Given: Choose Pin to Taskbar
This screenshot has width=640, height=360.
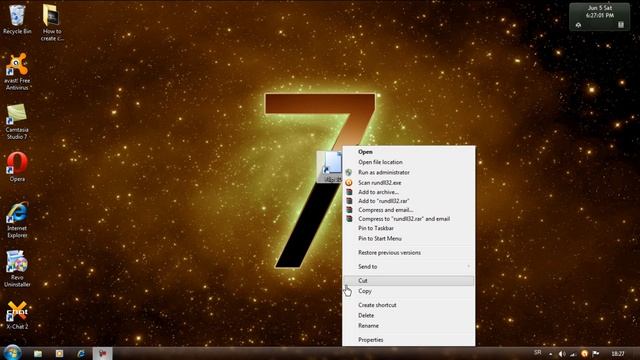Looking at the screenshot, I should pyautogui.click(x=409, y=228).
